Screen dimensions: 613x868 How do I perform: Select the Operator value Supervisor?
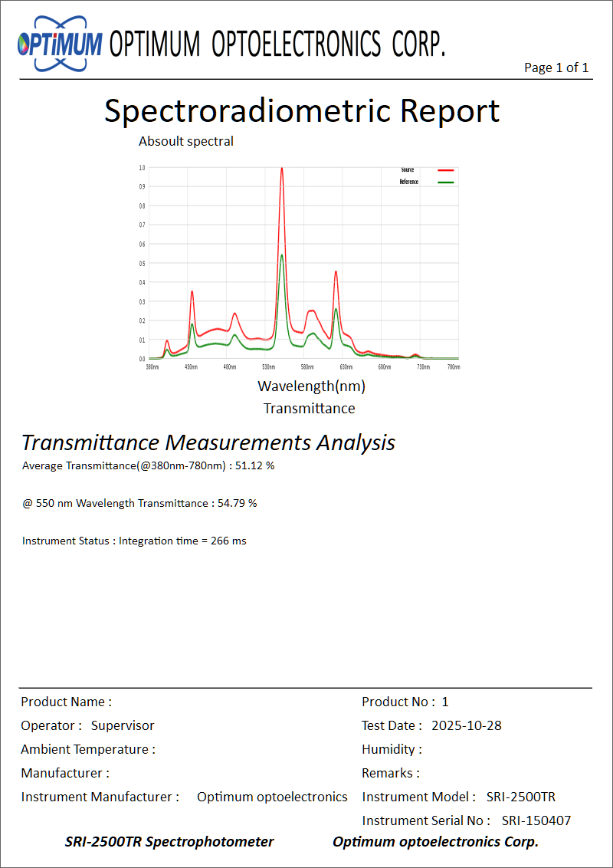tap(123, 725)
